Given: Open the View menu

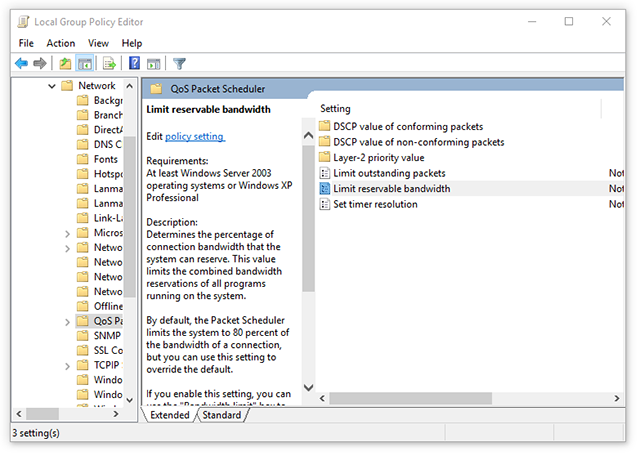Looking at the screenshot, I should pyautogui.click(x=98, y=43).
